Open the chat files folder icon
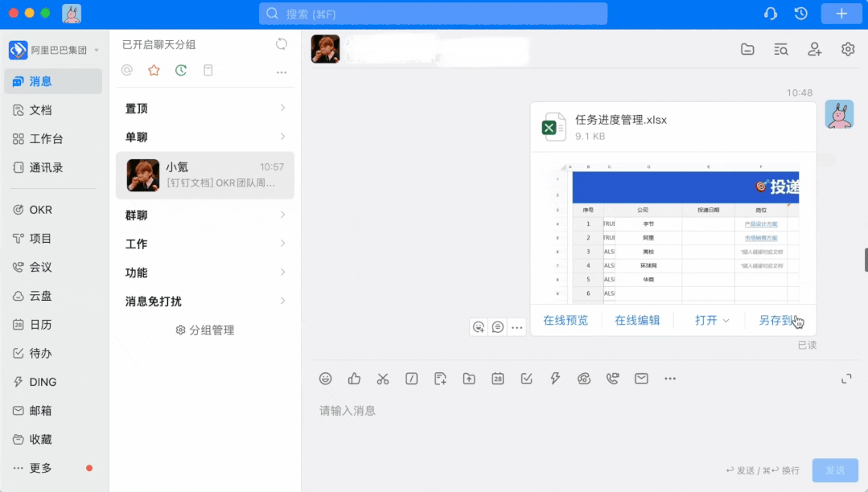This screenshot has width=868, height=492. (747, 49)
